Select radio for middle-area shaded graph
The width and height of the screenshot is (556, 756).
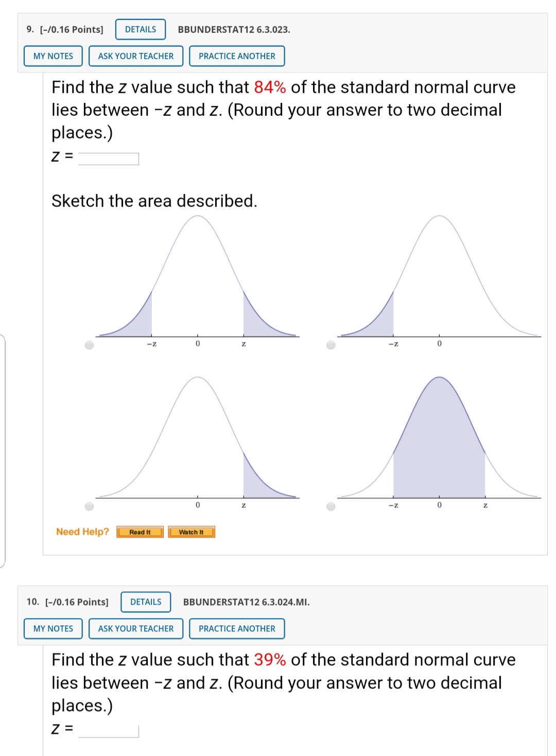pyautogui.click(x=331, y=506)
